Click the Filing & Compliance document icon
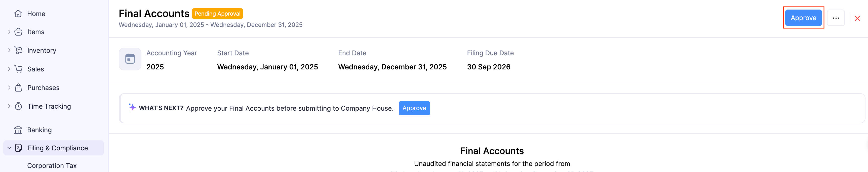The height and width of the screenshot is (172, 868). 18,148
